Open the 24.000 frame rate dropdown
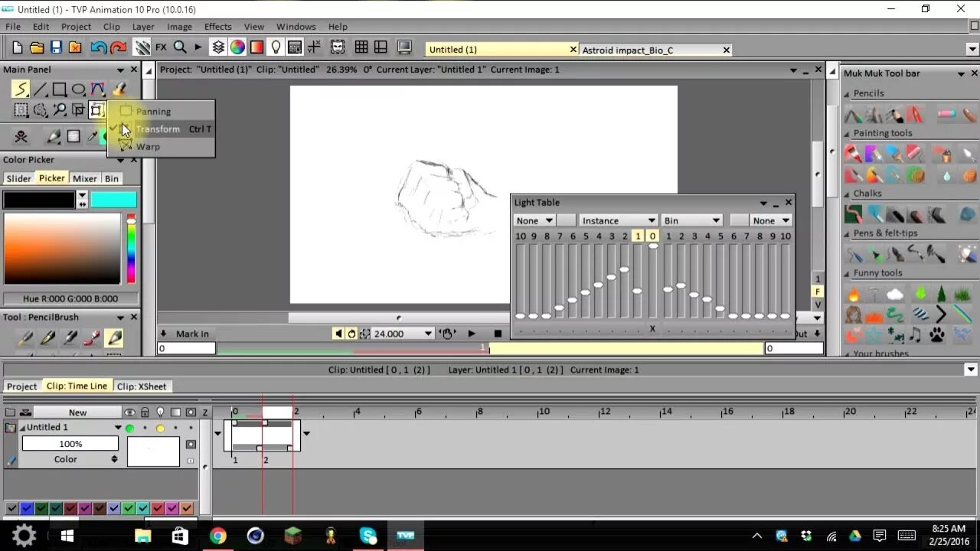The height and width of the screenshot is (551, 980). pos(402,334)
